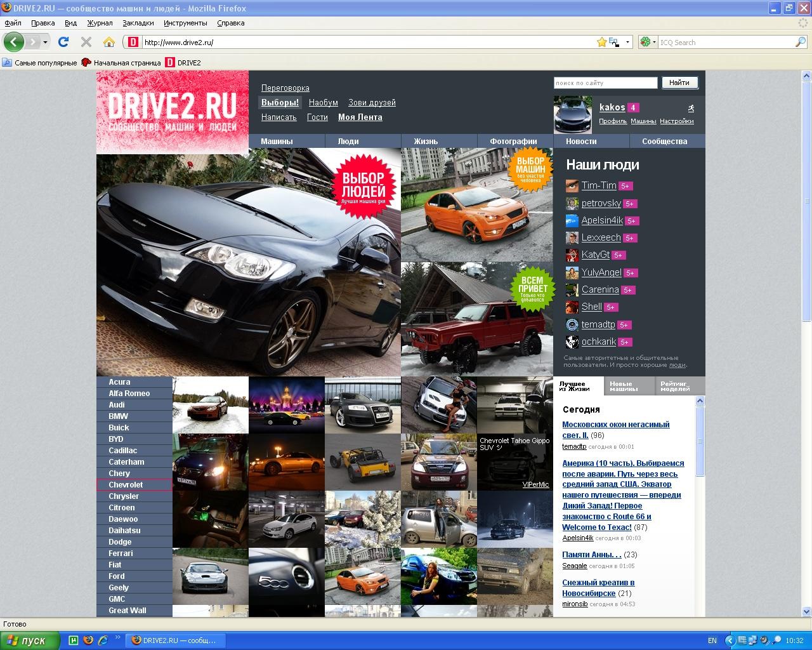Viewport: 812px width, 650px height.
Task: Open the Переговорка link
Action: point(285,88)
